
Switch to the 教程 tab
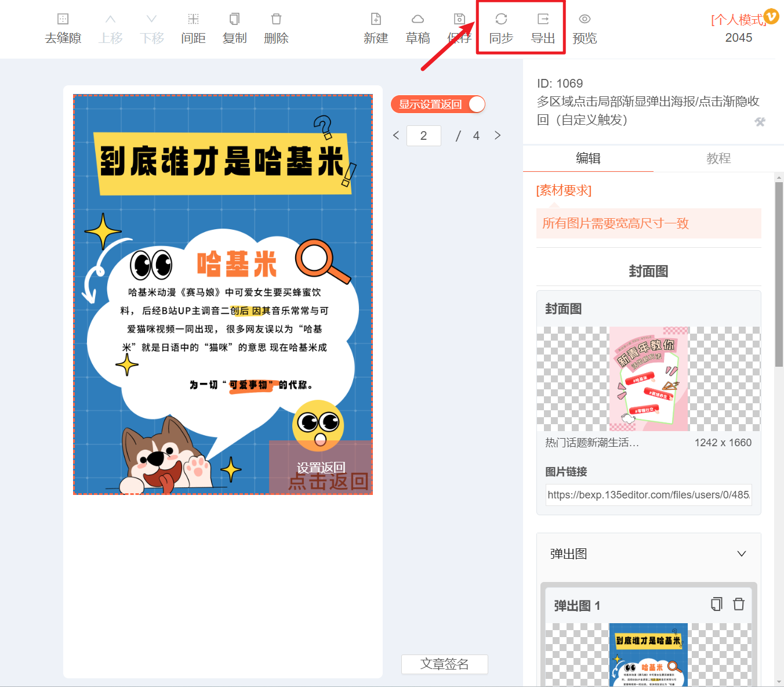click(718, 158)
